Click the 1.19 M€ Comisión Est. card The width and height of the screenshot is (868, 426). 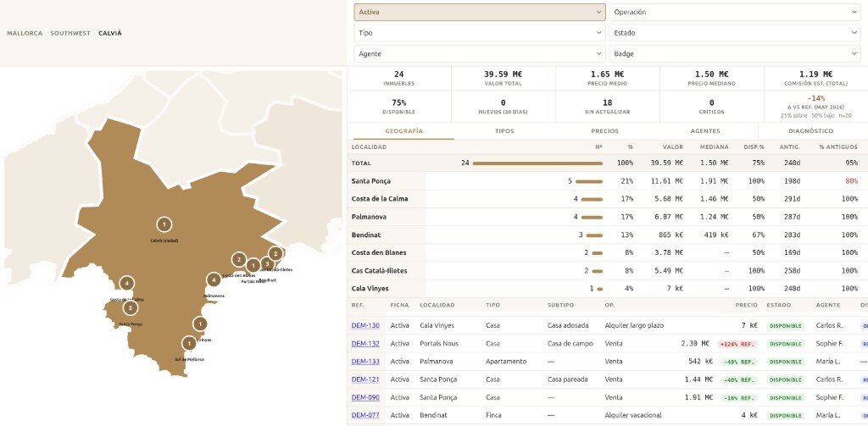pos(816,78)
